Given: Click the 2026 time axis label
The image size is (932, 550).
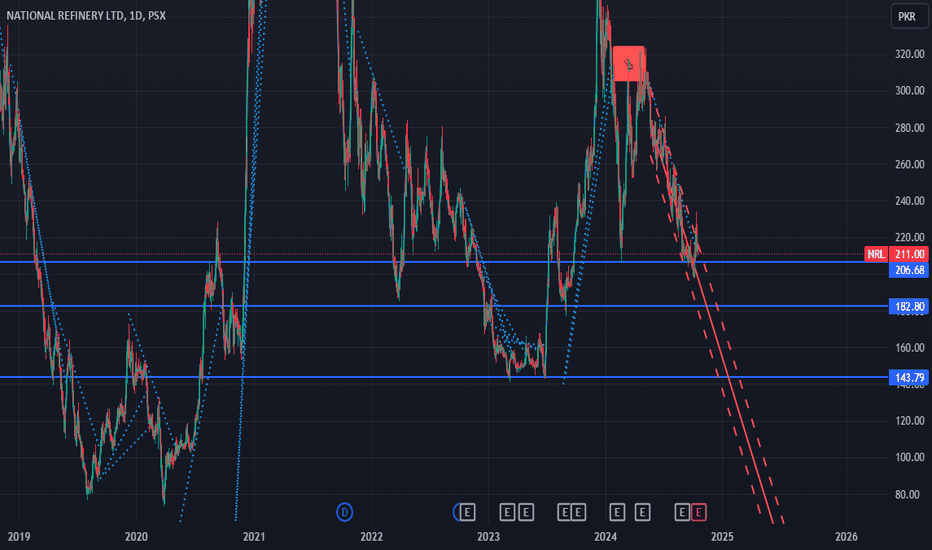Looking at the screenshot, I should pos(846,537).
